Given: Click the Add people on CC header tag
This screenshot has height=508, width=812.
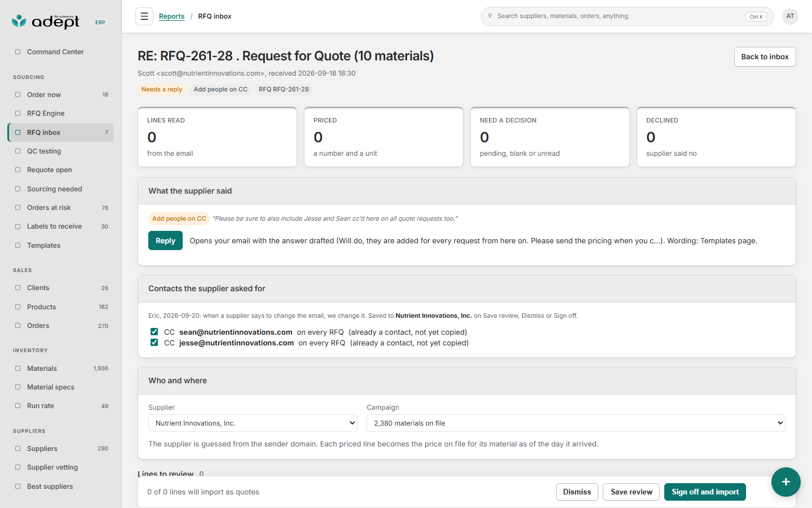Looking at the screenshot, I should coord(220,89).
